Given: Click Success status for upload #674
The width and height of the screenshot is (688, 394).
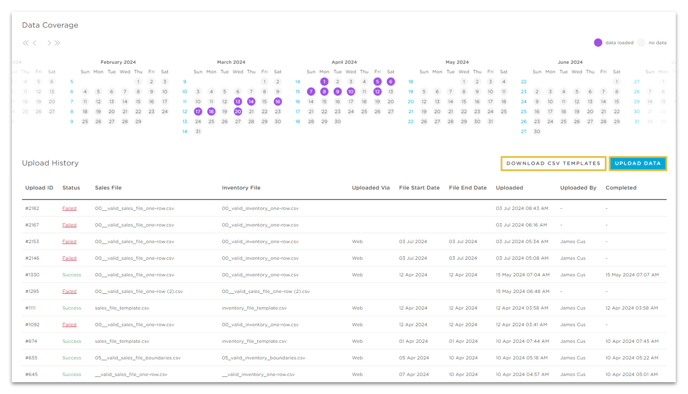Looking at the screenshot, I should click(72, 341).
